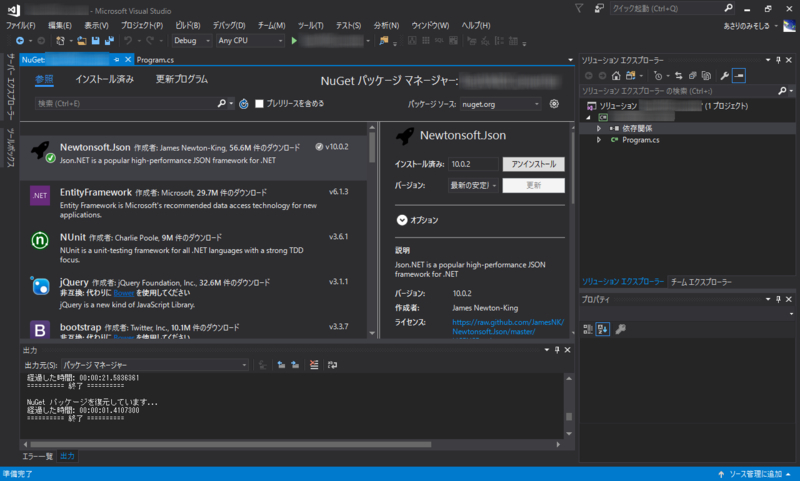
Task: Open the Output source パッケージ マネージャー dropdown
Action: click(x=155, y=365)
